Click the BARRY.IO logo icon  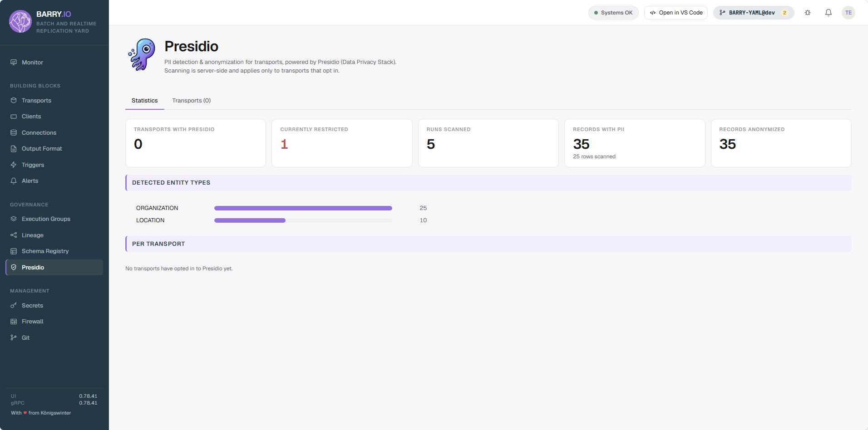point(20,21)
